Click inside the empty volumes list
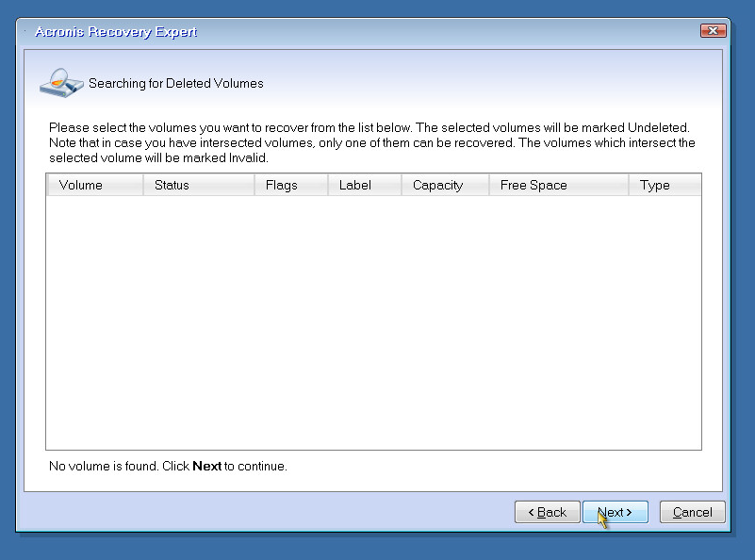 pos(373,321)
